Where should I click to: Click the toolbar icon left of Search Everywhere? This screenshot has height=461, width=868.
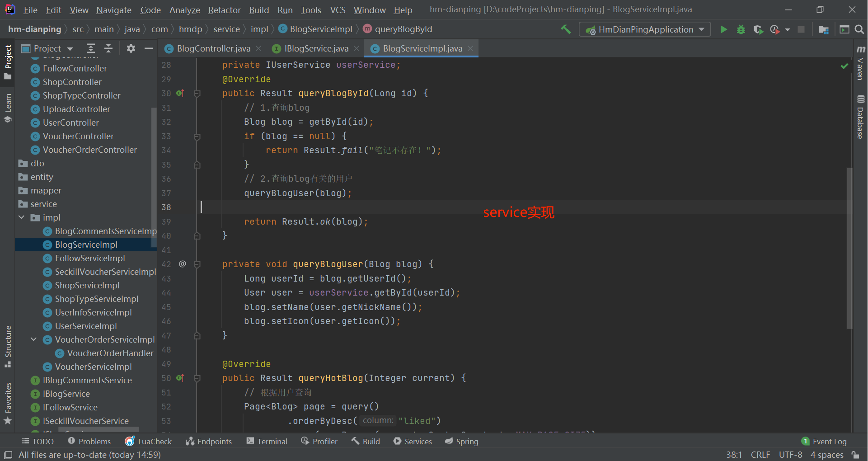tap(844, 29)
